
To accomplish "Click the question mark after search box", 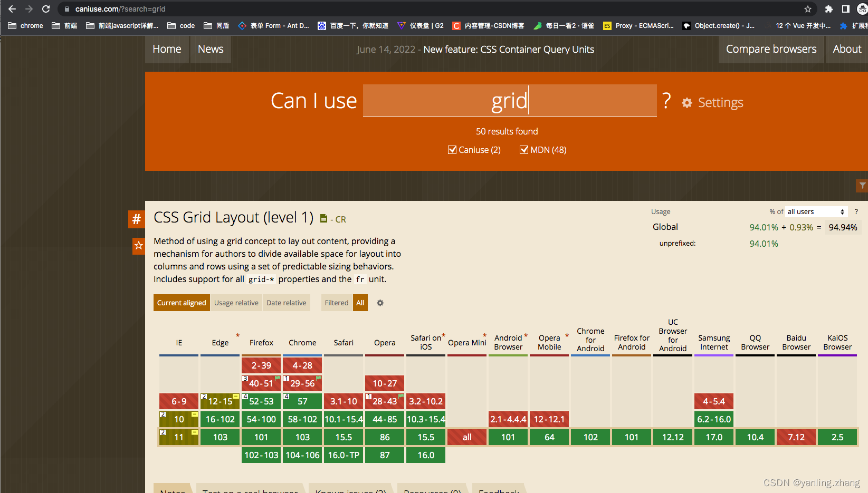I will 667,100.
